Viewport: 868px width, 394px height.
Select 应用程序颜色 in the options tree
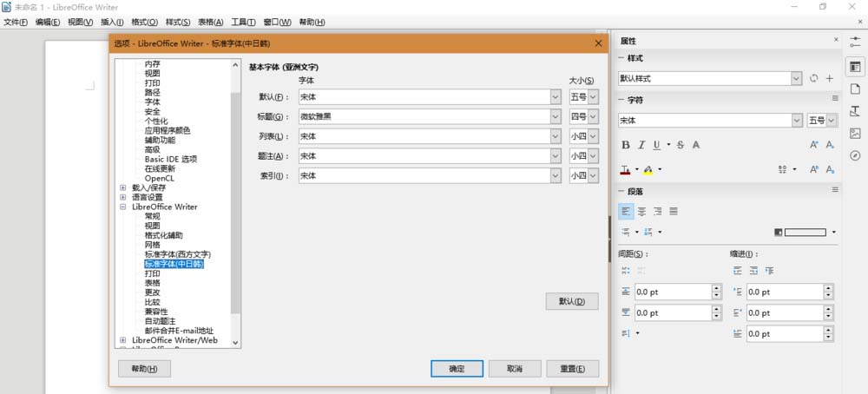[168, 130]
